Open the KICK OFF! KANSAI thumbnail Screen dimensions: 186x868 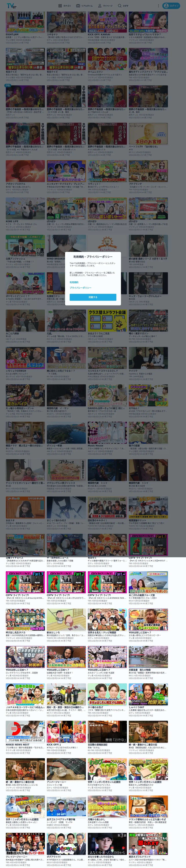coord(107,22)
